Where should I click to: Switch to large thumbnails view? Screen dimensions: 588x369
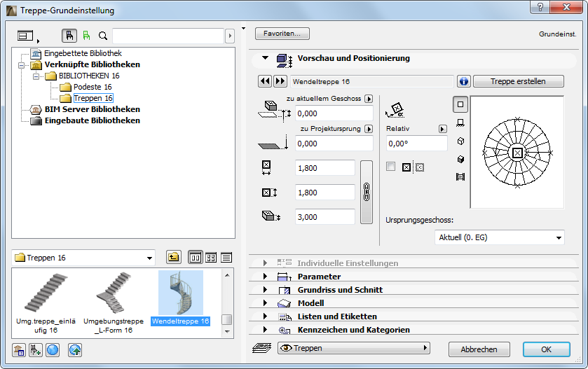coord(196,258)
